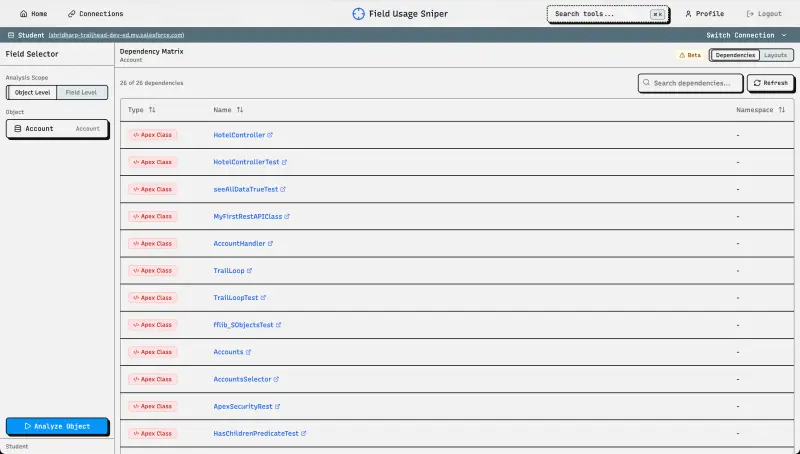800x454 pixels.
Task: Click the Student label in sidebar footer
Action: click(17, 446)
